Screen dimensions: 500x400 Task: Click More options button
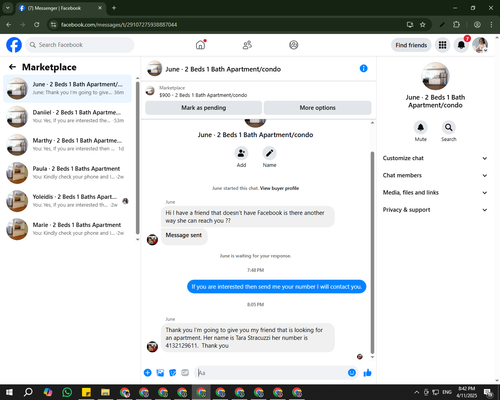(x=317, y=108)
